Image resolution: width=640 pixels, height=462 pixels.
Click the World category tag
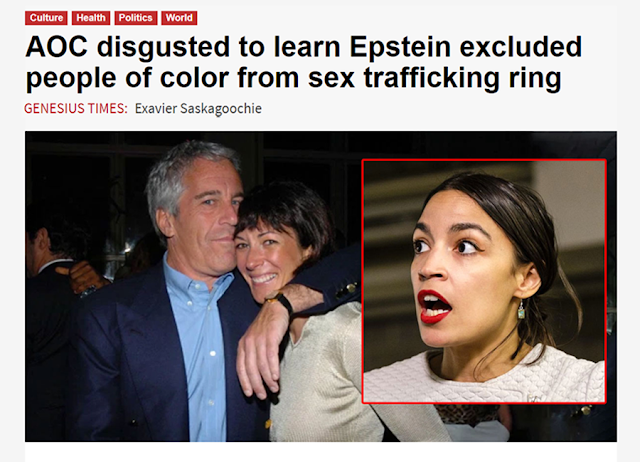coord(179,18)
